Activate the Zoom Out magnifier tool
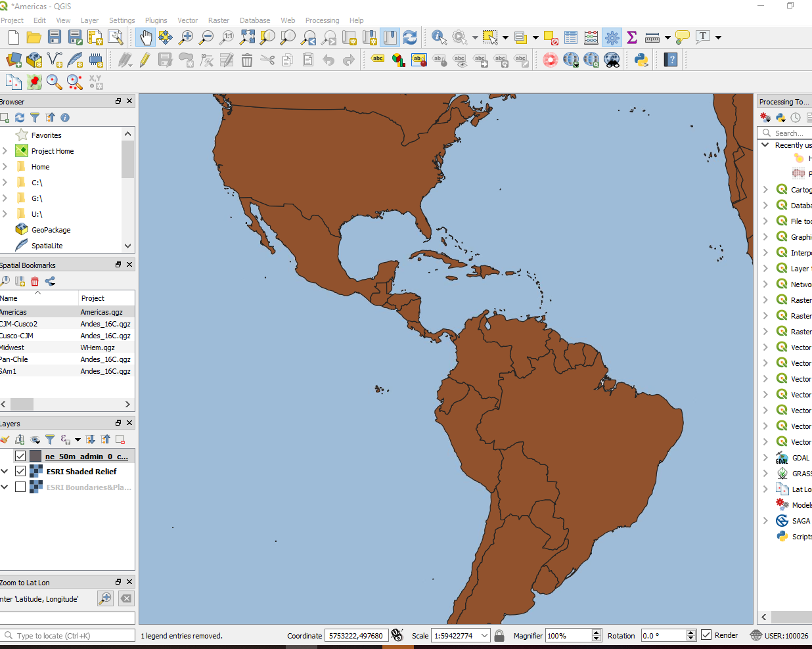 (x=206, y=37)
